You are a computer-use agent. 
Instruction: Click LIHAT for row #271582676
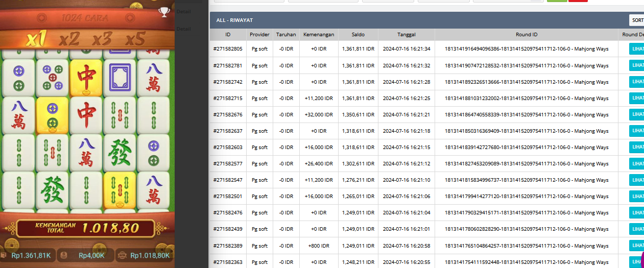(637, 114)
